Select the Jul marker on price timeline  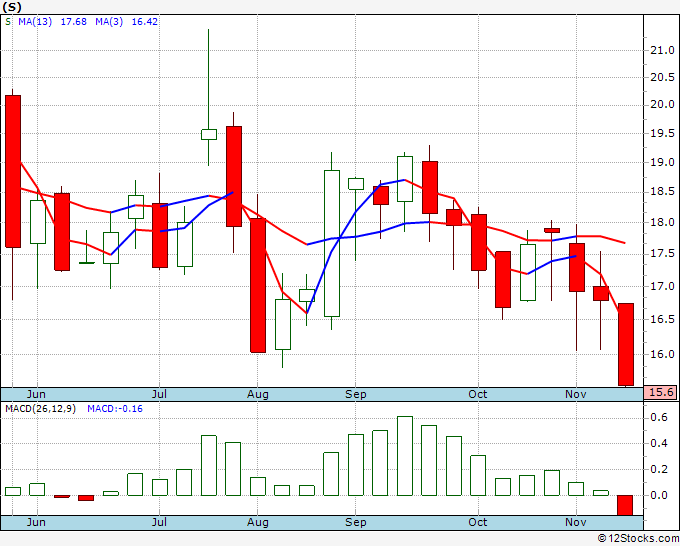click(x=159, y=394)
